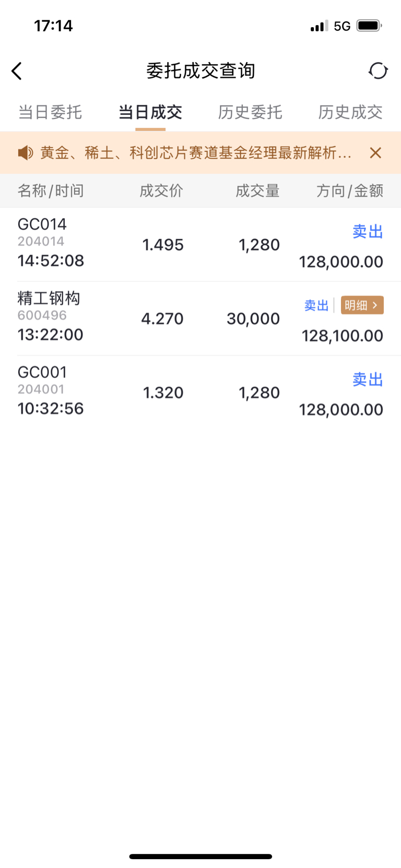Tap 卖出 label on GC001 row

click(368, 379)
